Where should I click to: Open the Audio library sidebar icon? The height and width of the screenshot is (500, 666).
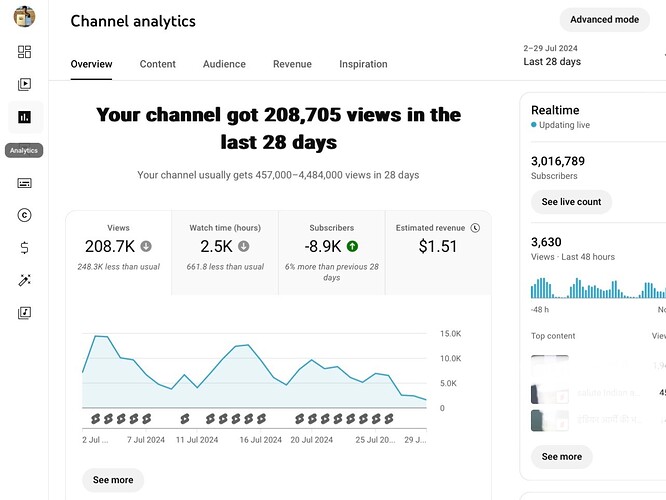[24, 312]
